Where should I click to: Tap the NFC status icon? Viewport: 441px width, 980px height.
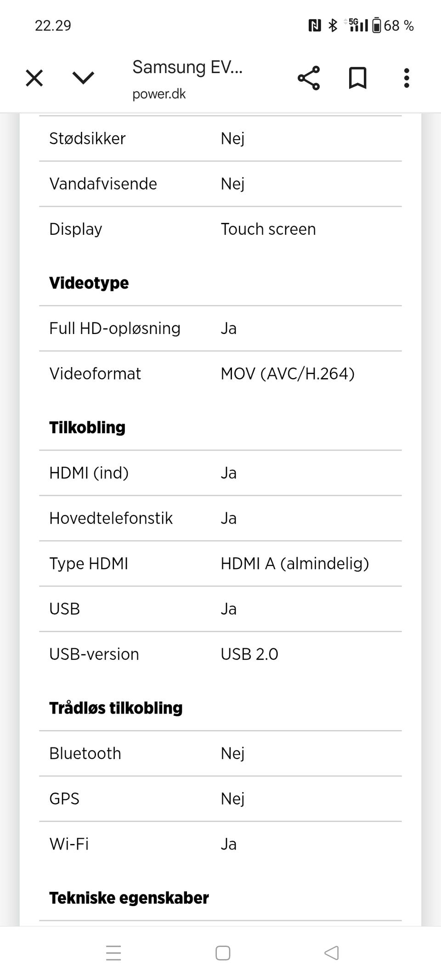(314, 26)
